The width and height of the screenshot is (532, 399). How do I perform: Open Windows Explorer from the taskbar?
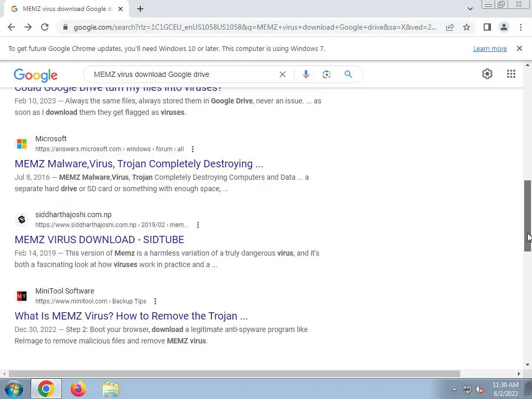(111, 389)
